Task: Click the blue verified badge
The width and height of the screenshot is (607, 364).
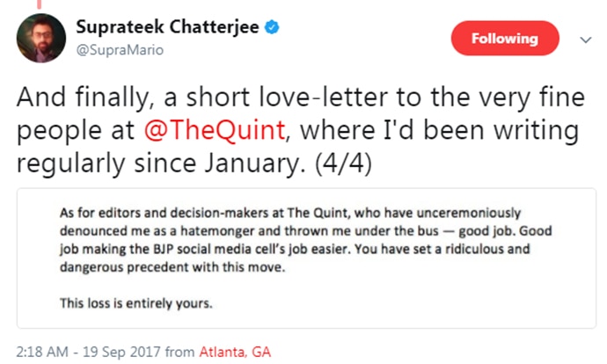Action: [274, 27]
